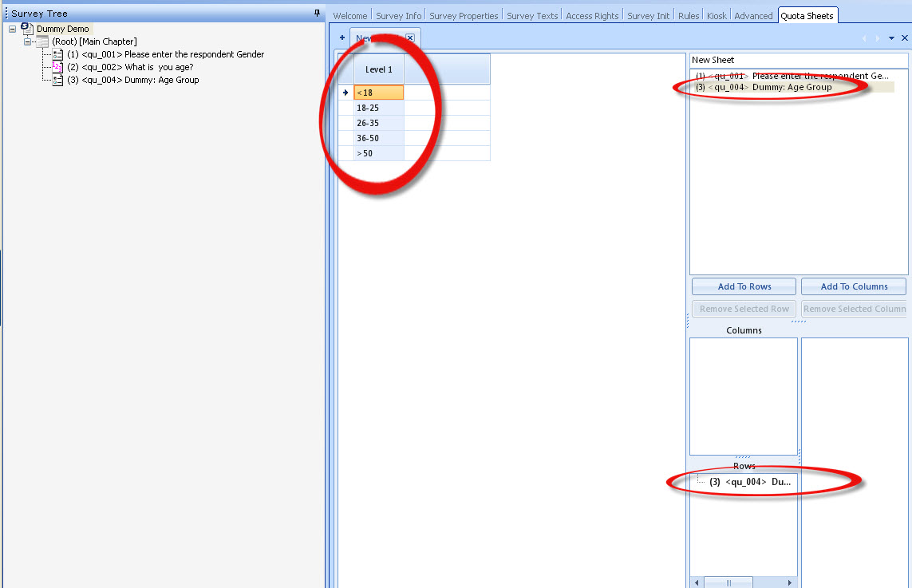Select the 26-35 row cell
Image resolution: width=912 pixels, height=588 pixels.
coord(379,123)
